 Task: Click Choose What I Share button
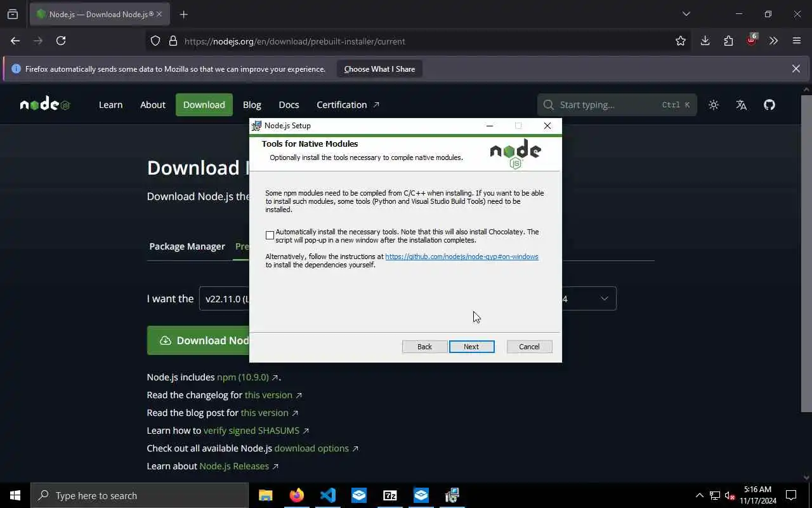pos(379,69)
